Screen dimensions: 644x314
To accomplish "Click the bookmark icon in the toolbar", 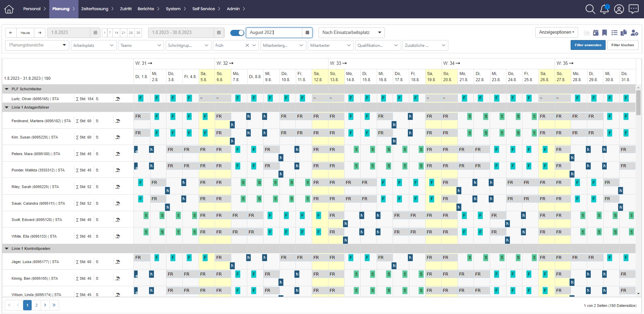I will [605, 33].
